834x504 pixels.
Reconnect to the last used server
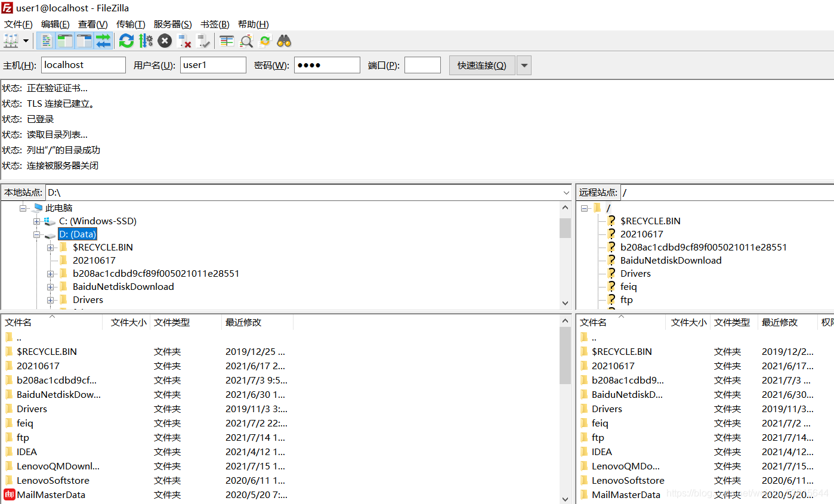203,41
